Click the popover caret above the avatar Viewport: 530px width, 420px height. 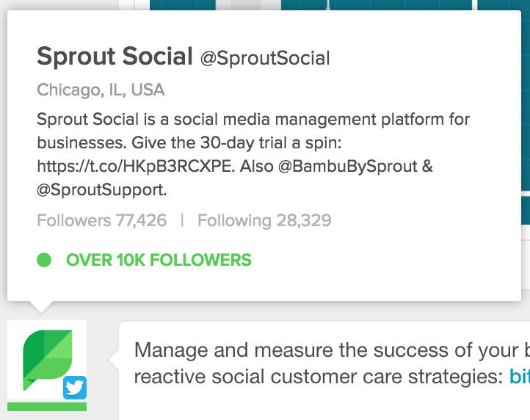pyautogui.click(x=41, y=307)
